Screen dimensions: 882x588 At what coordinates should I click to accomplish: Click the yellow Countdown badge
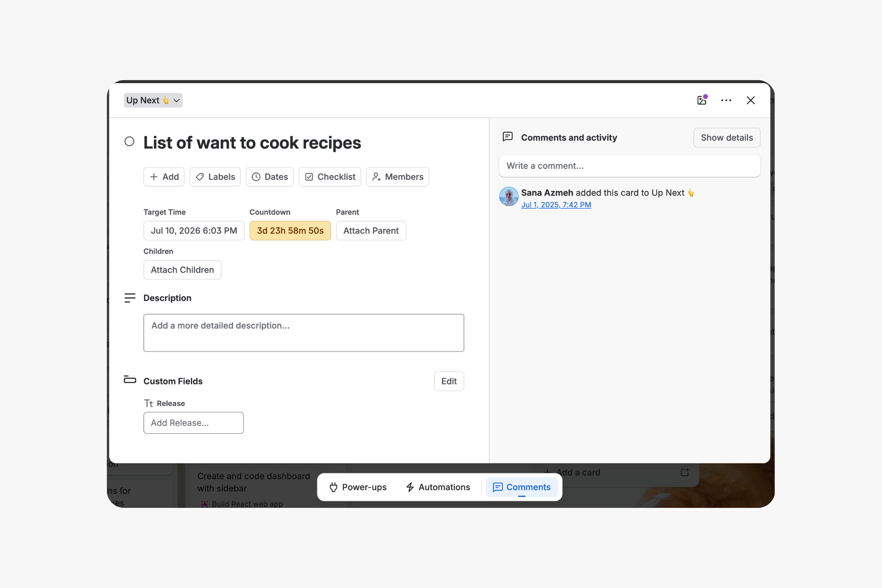click(290, 231)
